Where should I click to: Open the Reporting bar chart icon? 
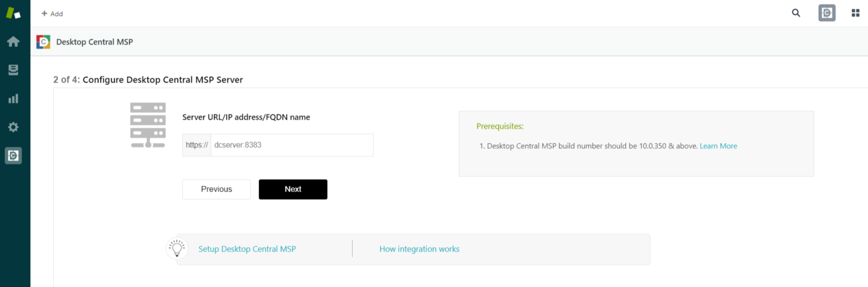(13, 99)
